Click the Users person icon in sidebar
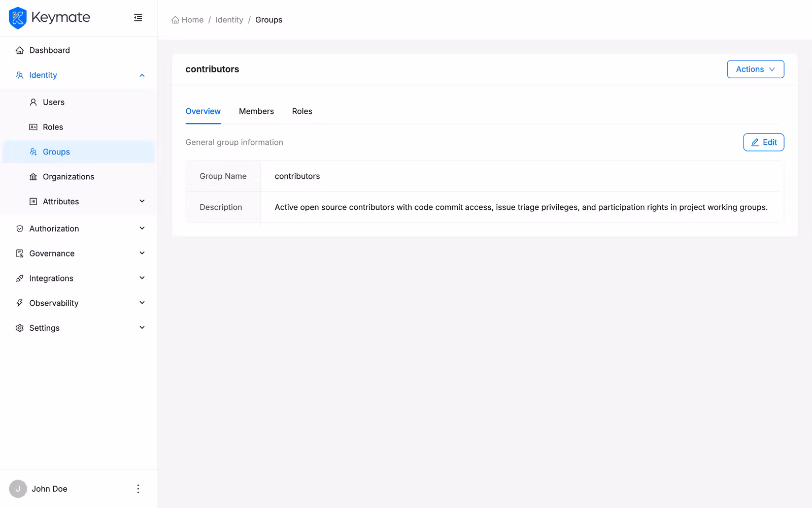The image size is (812, 508). click(x=33, y=102)
